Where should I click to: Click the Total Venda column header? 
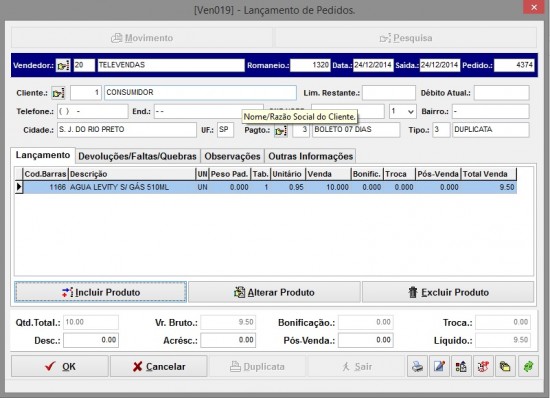click(489, 174)
